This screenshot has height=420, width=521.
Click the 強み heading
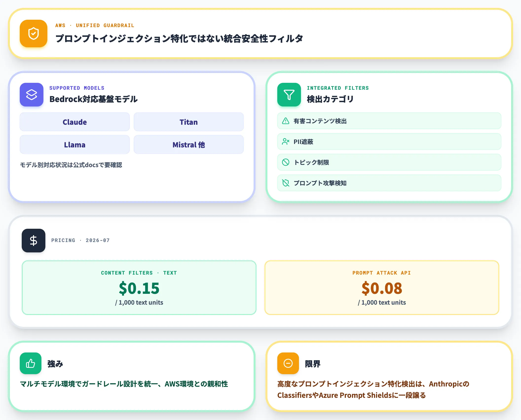pos(55,364)
